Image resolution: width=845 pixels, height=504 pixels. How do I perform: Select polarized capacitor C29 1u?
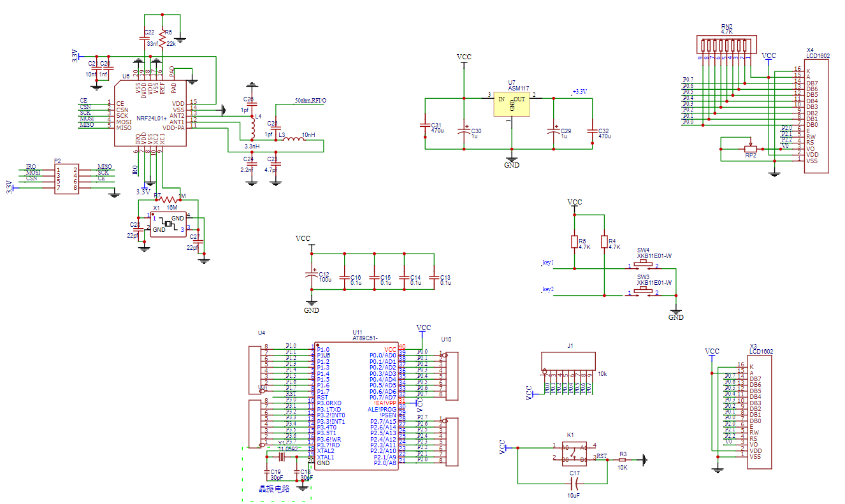pos(552,130)
